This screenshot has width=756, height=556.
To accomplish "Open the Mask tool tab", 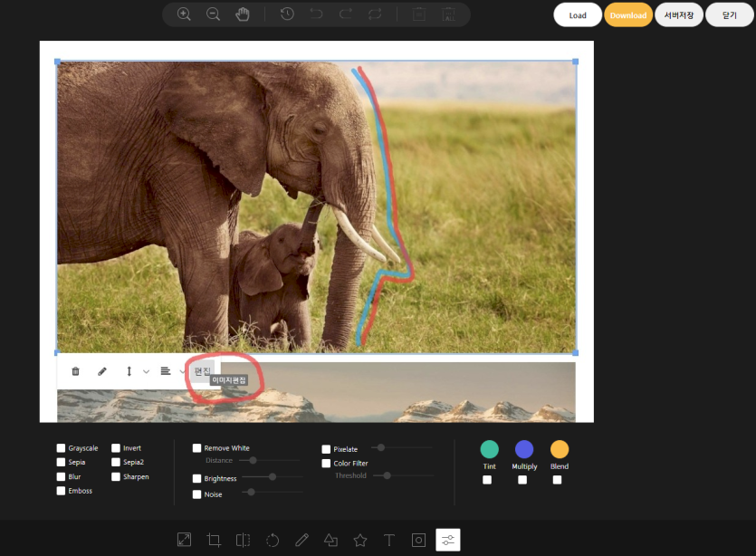I will coord(418,541).
